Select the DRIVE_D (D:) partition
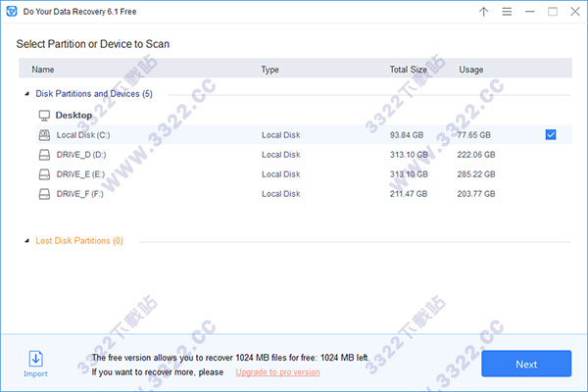This screenshot has height=392, width=588. pyautogui.click(x=81, y=155)
